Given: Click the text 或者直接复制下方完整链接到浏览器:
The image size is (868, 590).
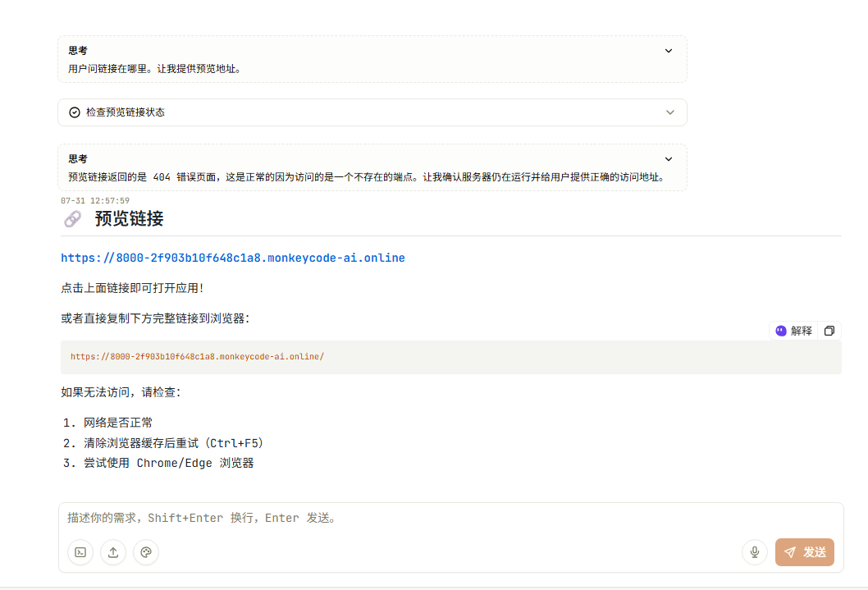Looking at the screenshot, I should tap(155, 319).
